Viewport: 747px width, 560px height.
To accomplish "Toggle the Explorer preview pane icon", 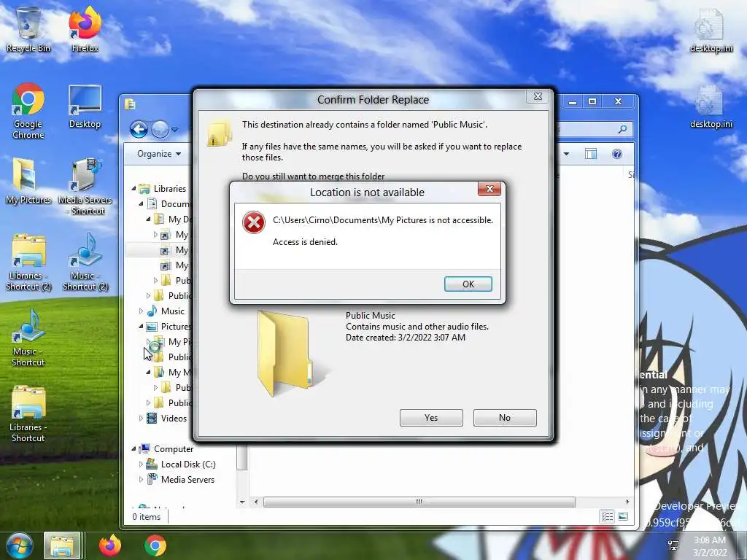I will [591, 154].
